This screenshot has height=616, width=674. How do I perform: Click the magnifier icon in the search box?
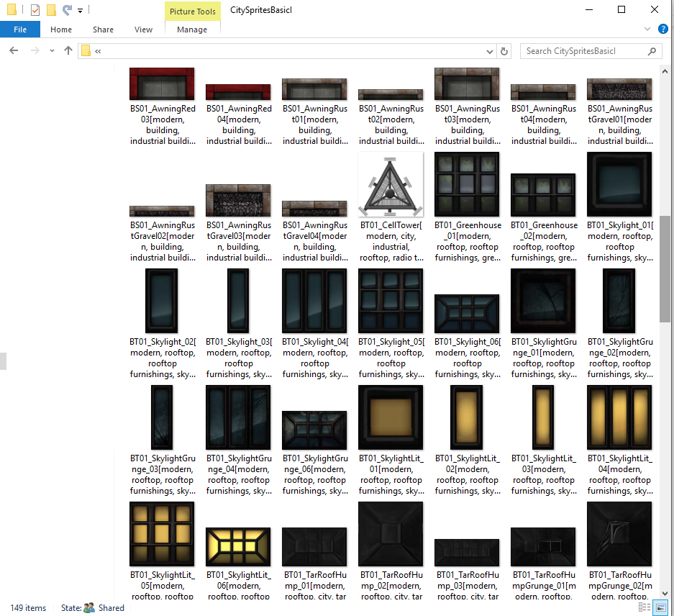click(652, 51)
